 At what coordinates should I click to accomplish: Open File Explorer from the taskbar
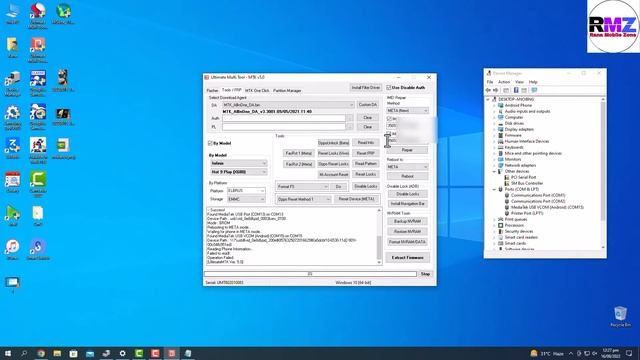(x=57, y=353)
